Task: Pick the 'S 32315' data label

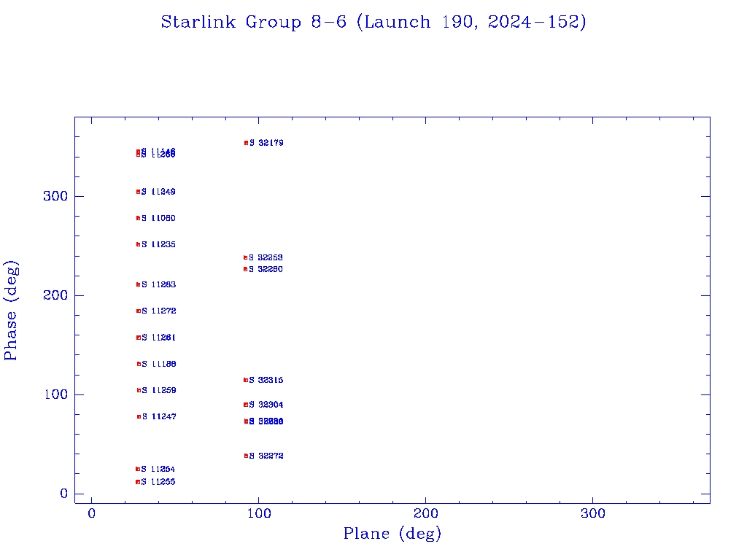Action: 266,380
